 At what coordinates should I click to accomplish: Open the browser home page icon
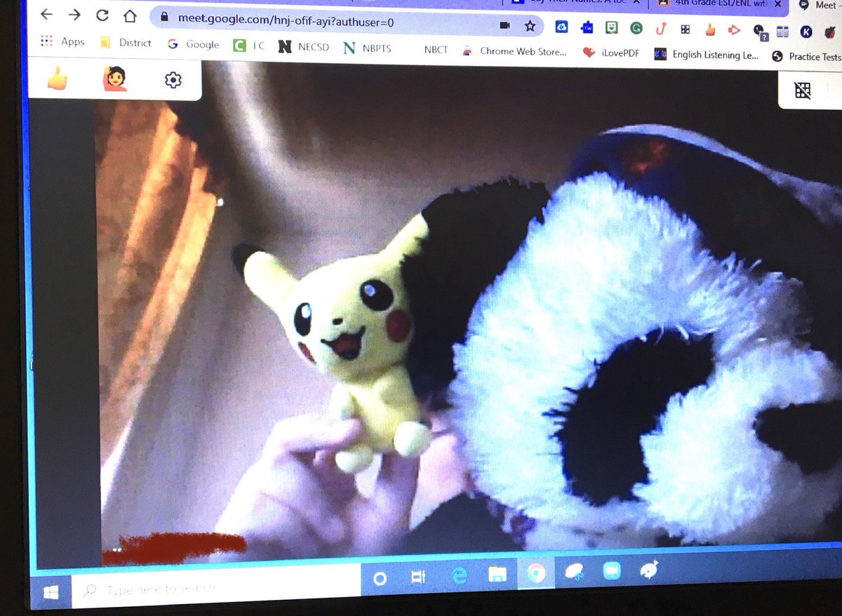130,16
